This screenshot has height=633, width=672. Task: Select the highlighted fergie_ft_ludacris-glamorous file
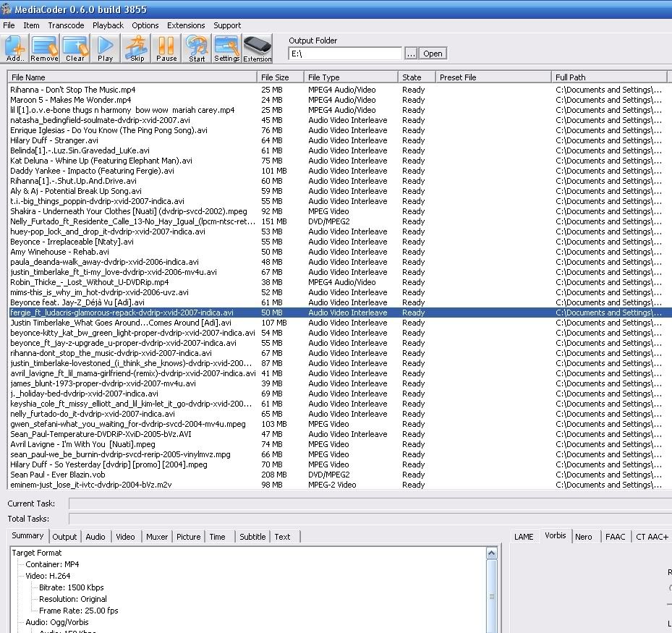pos(339,313)
